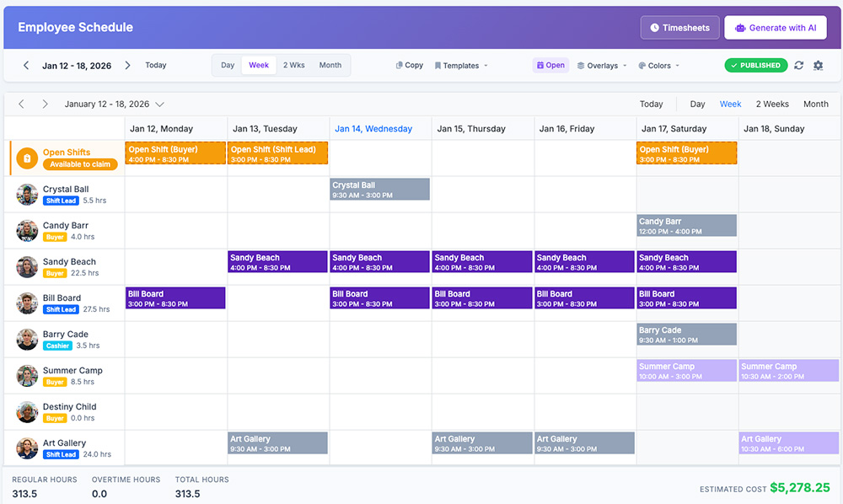Screen dimensions: 843x504
Task: Select the Copy schedule icon
Action: [399, 65]
